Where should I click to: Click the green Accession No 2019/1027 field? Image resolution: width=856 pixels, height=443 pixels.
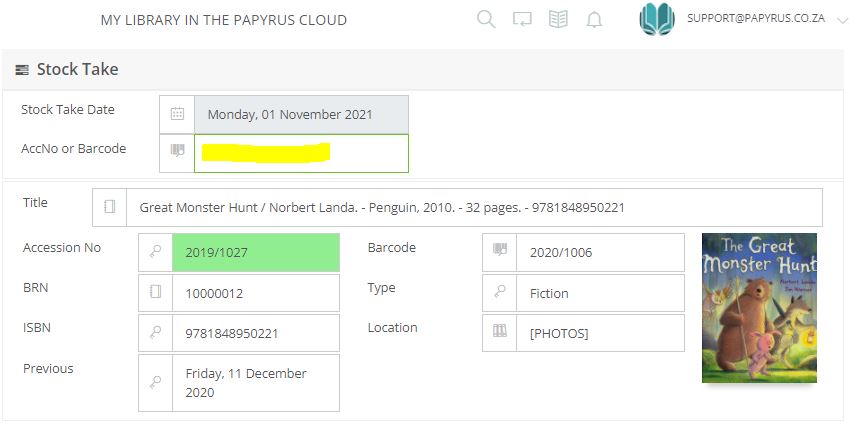click(255, 253)
